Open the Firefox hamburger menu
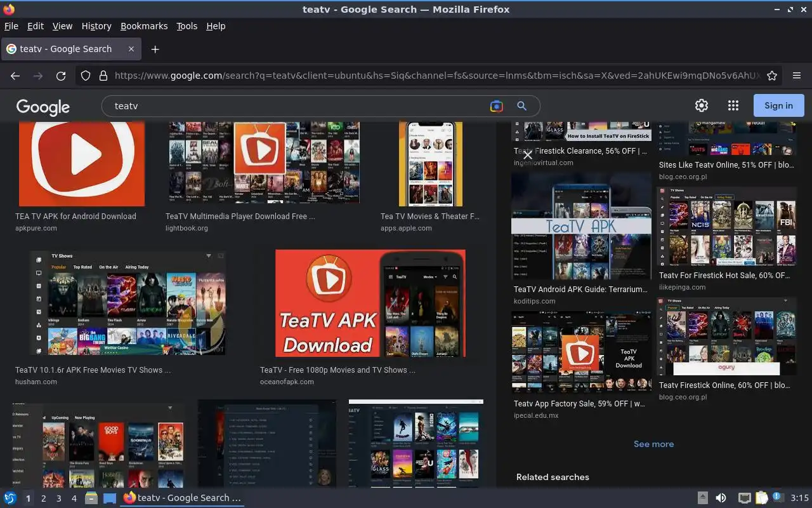Screen dimensions: 812x508 (x=797, y=76)
